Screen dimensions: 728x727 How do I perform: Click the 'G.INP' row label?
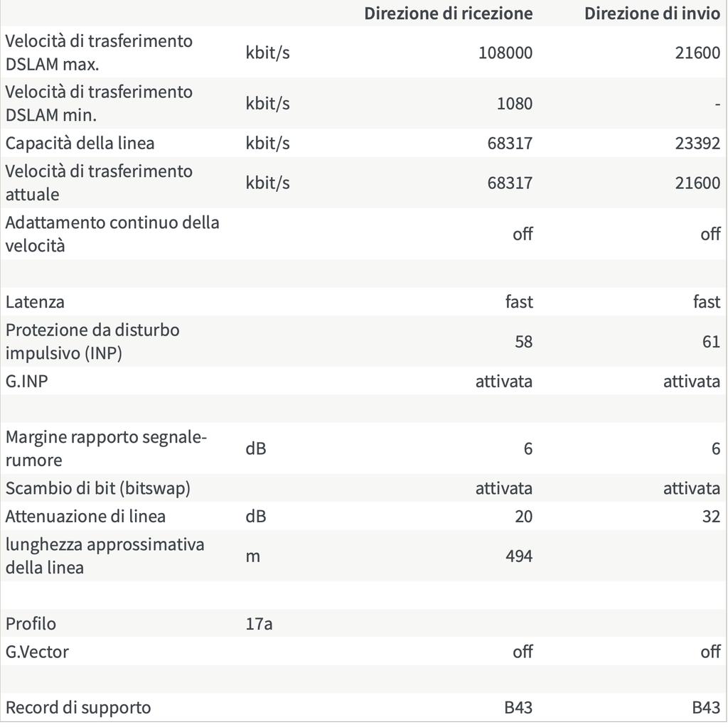click(26, 381)
